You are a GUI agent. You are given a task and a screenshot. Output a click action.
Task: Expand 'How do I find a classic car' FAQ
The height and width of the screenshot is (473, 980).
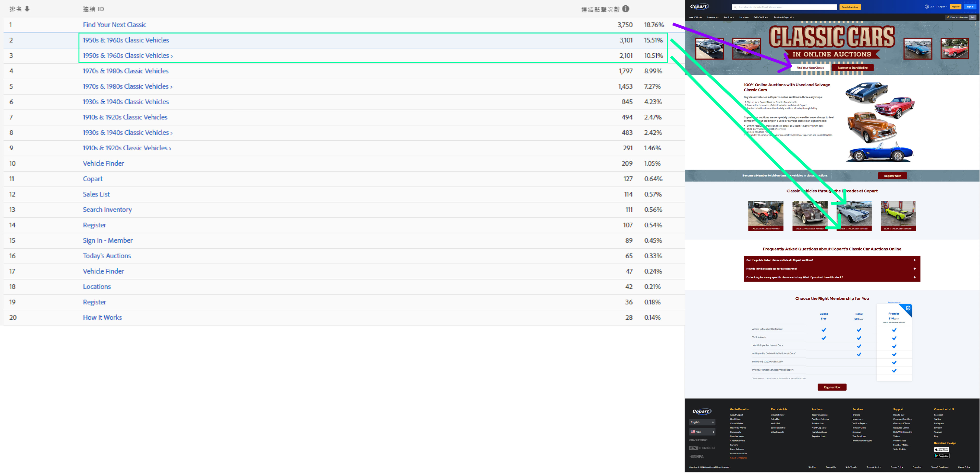tap(832, 269)
